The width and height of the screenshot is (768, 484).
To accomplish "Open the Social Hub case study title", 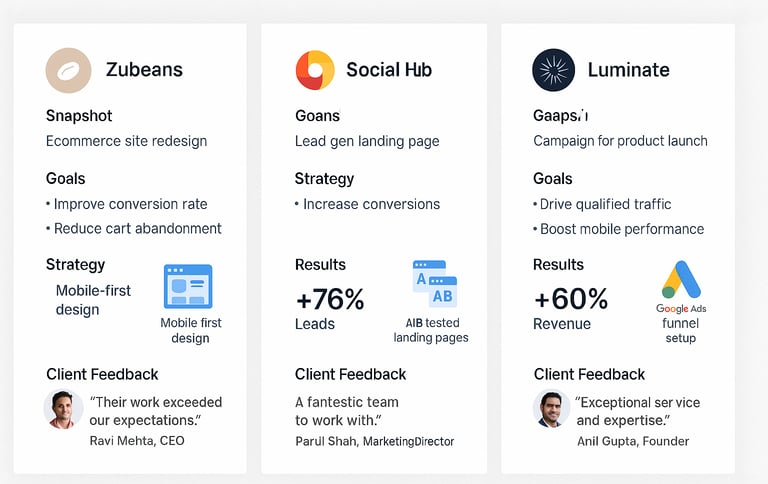I will pos(389,70).
